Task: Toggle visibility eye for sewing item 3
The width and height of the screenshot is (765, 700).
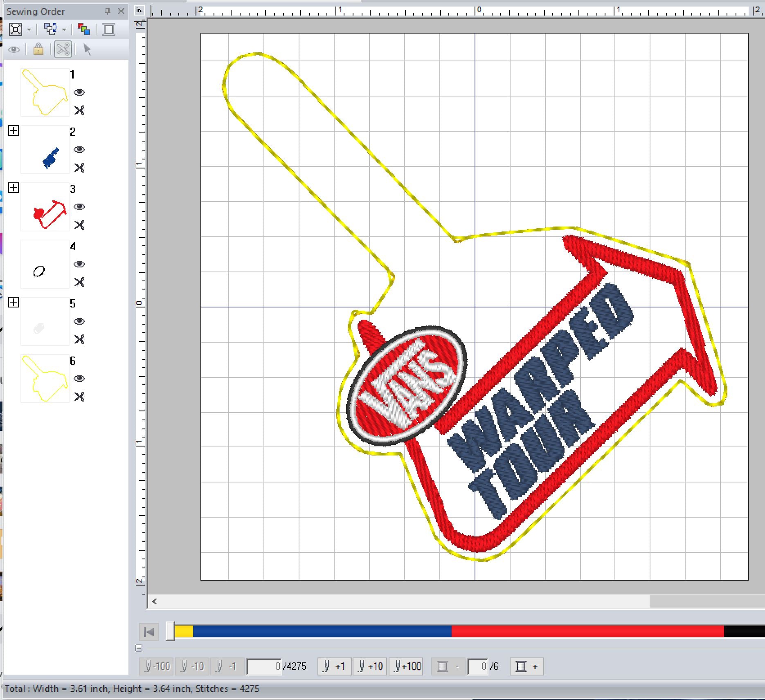Action: (x=79, y=207)
